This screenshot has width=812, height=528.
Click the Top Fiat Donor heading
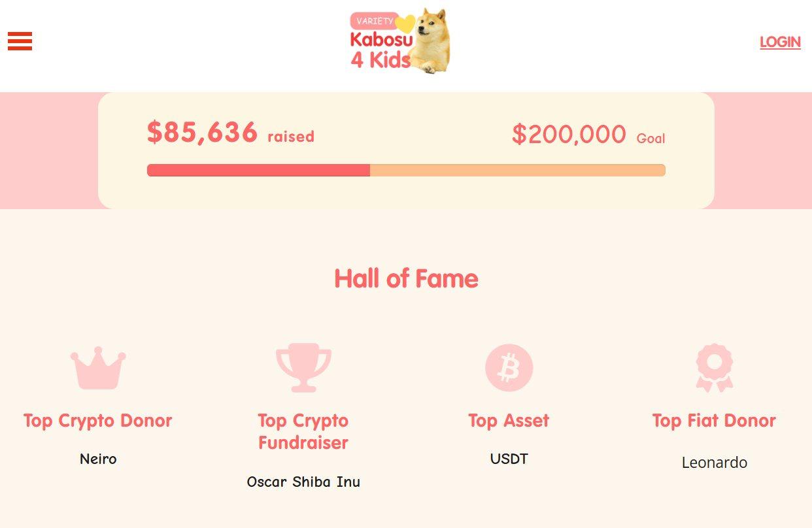pos(714,421)
